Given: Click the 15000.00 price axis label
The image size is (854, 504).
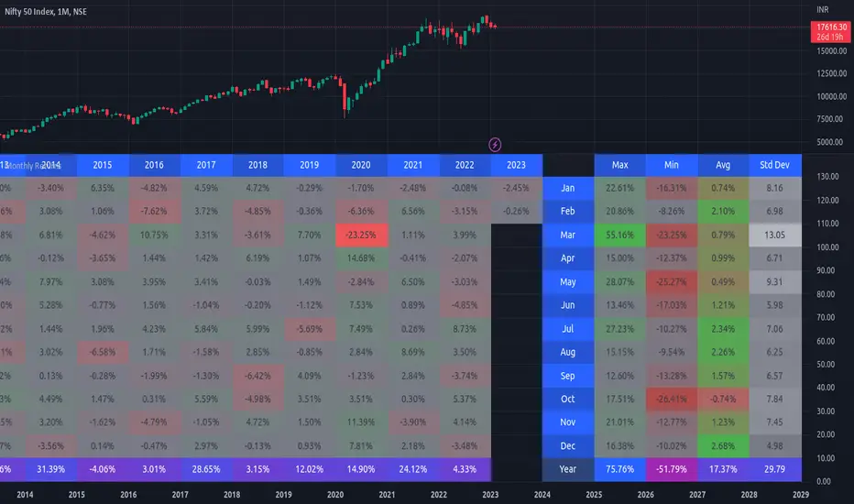Looking at the screenshot, I should [832, 51].
